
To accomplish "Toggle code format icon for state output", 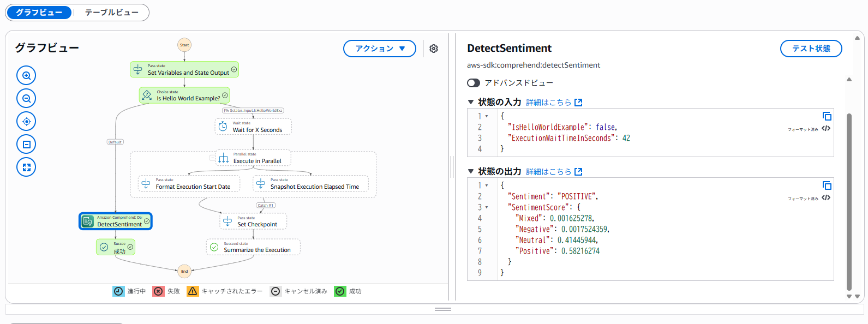I will (826, 197).
